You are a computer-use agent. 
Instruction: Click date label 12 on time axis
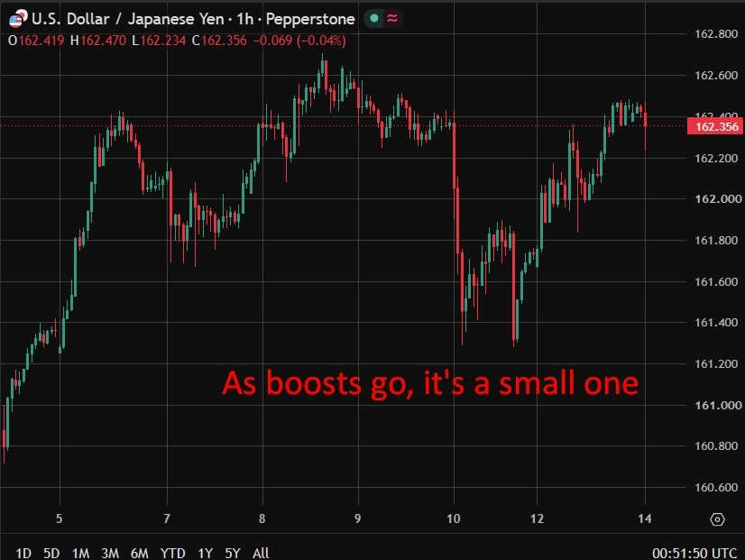537,519
